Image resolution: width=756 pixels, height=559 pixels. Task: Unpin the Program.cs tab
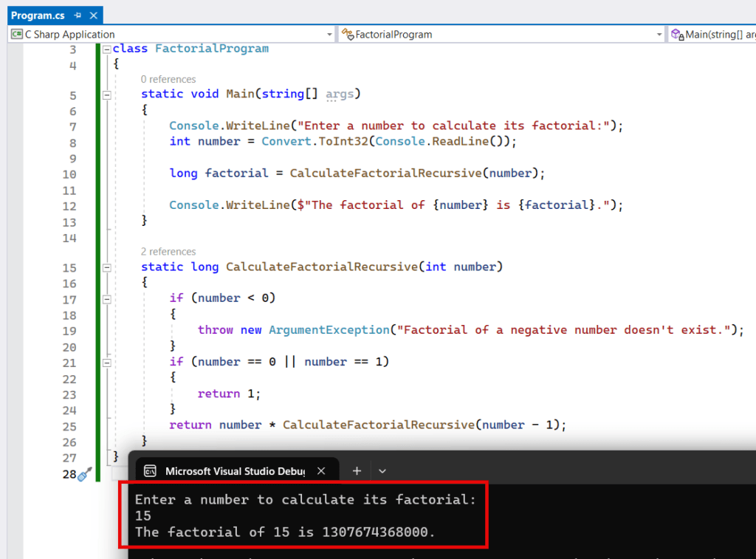point(79,14)
